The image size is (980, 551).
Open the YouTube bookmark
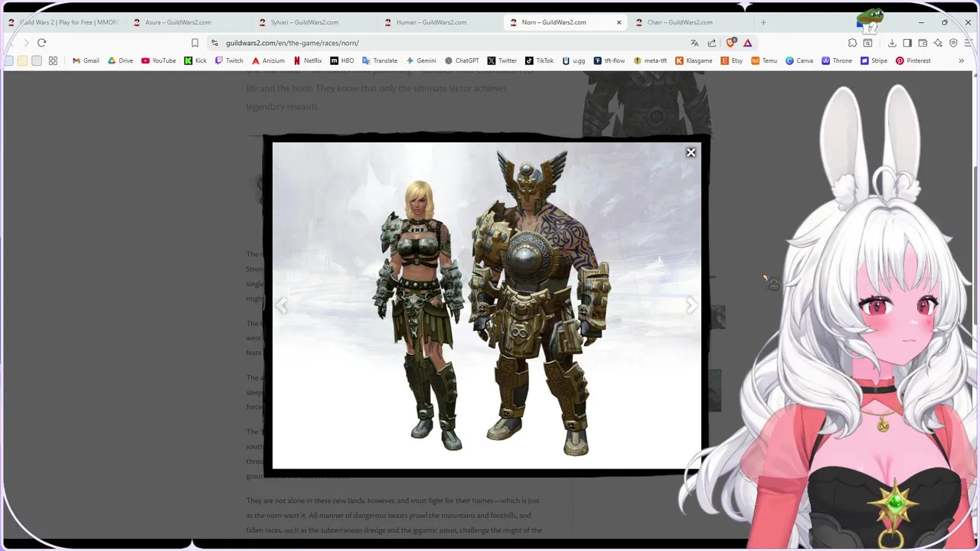pos(158,60)
